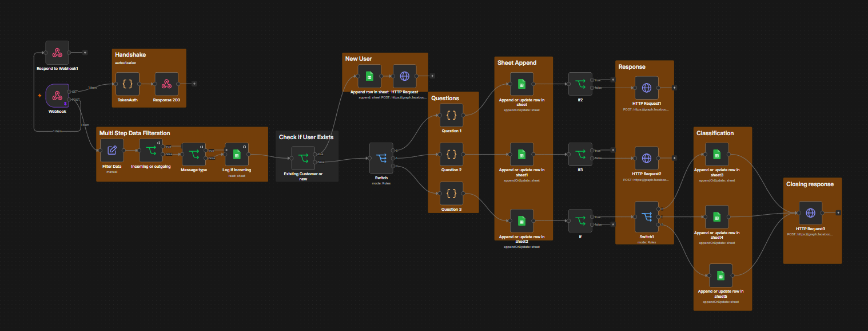Viewport: 868px width, 331px height.
Task: Select the If3 node
Action: (580, 155)
